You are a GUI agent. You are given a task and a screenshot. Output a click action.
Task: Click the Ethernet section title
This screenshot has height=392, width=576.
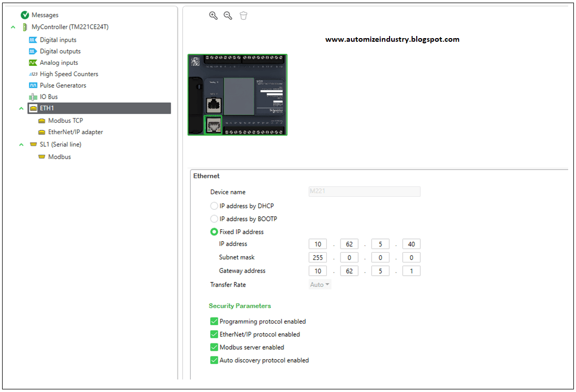click(x=206, y=176)
